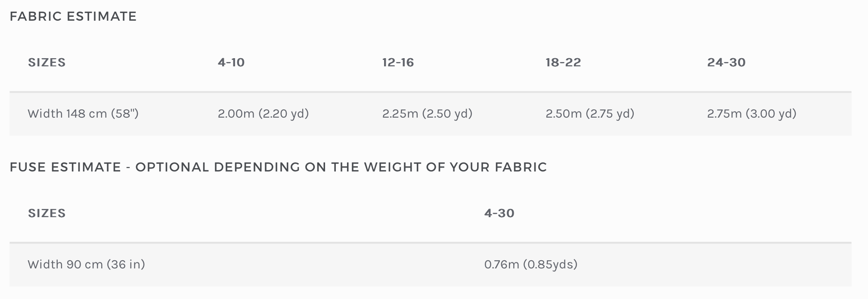Select the 12-16 size column header

click(398, 62)
